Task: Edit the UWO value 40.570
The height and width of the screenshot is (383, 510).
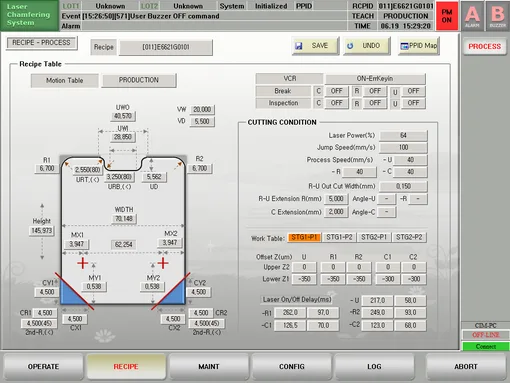Action: pyautogui.click(x=123, y=116)
